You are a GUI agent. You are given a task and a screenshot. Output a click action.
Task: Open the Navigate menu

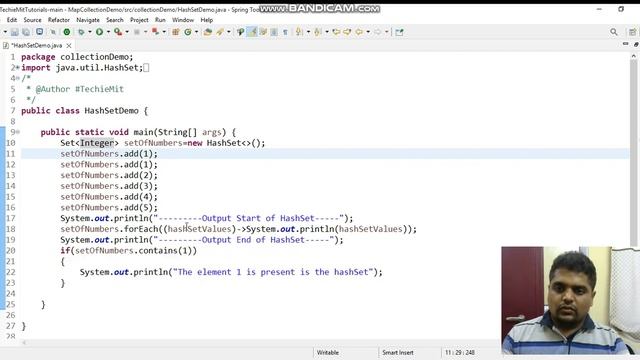(x=88, y=20)
